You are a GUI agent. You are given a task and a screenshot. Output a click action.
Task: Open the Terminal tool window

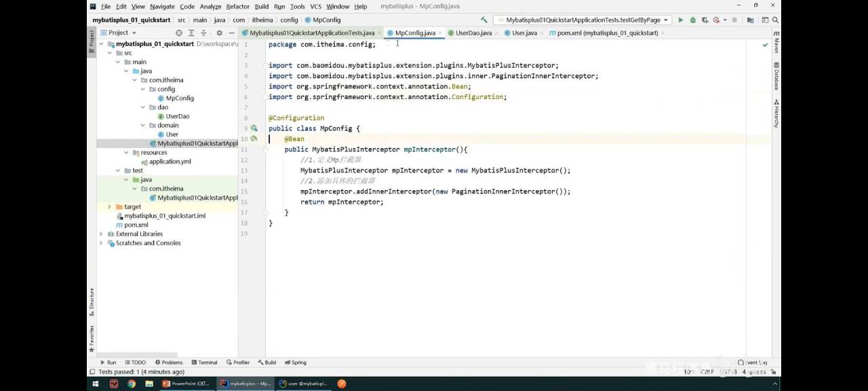point(204,362)
